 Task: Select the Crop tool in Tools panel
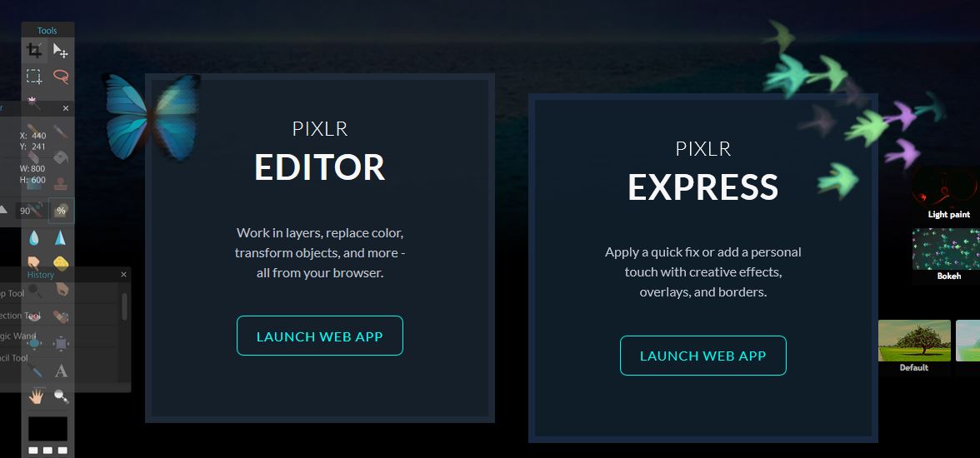click(x=34, y=50)
